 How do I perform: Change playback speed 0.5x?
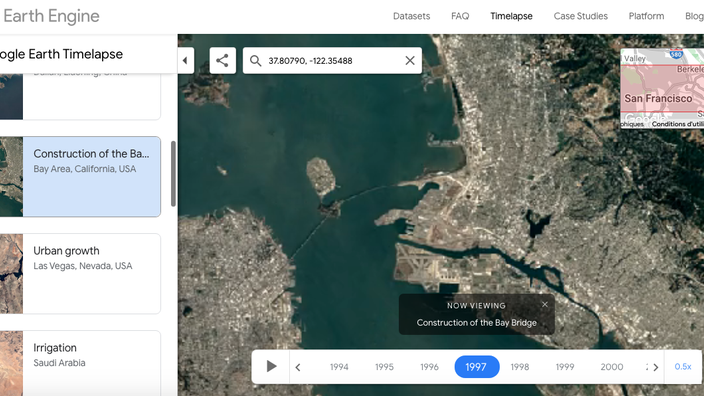tap(683, 366)
